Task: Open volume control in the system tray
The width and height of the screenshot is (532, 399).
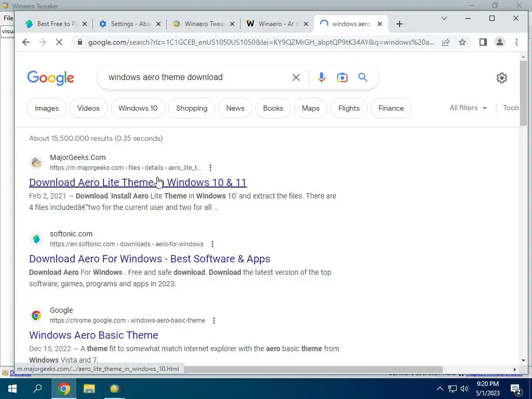Action: (465, 389)
